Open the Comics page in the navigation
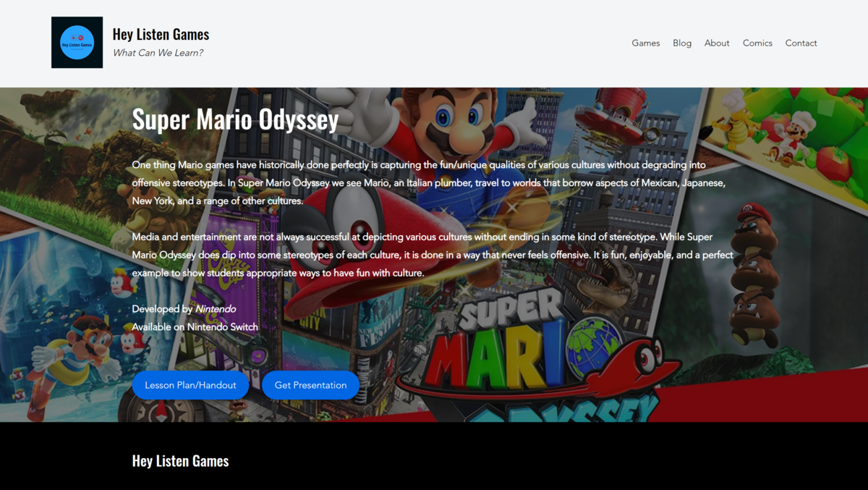Viewport: 868px width, 490px height. [x=757, y=43]
